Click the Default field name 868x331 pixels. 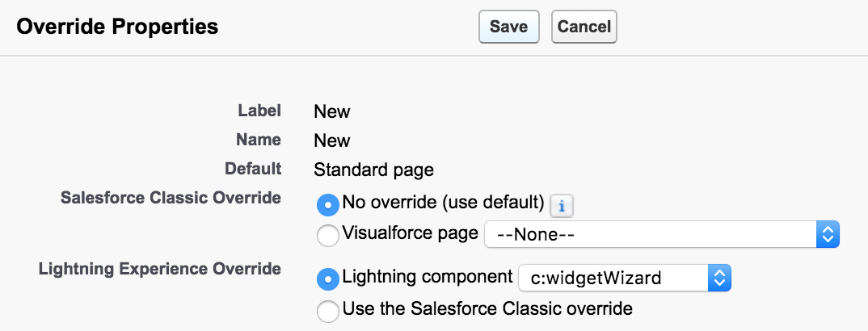253,169
